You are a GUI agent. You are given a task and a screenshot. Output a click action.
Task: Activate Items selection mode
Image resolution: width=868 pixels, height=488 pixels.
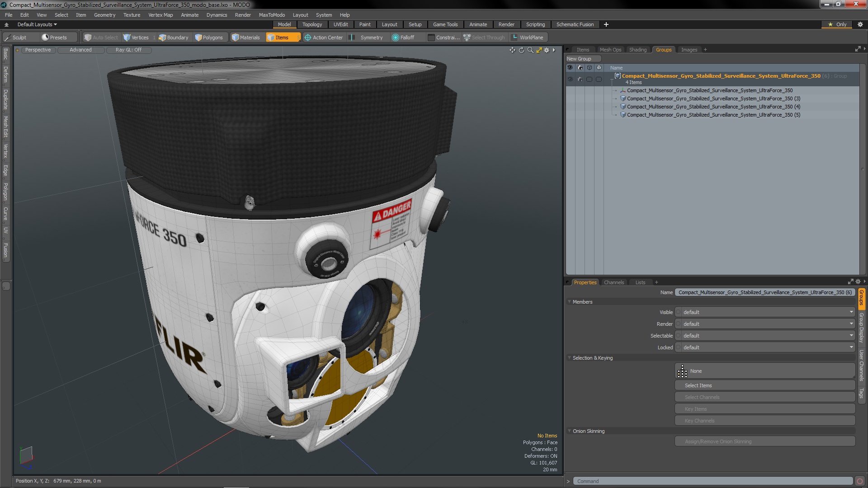point(282,38)
